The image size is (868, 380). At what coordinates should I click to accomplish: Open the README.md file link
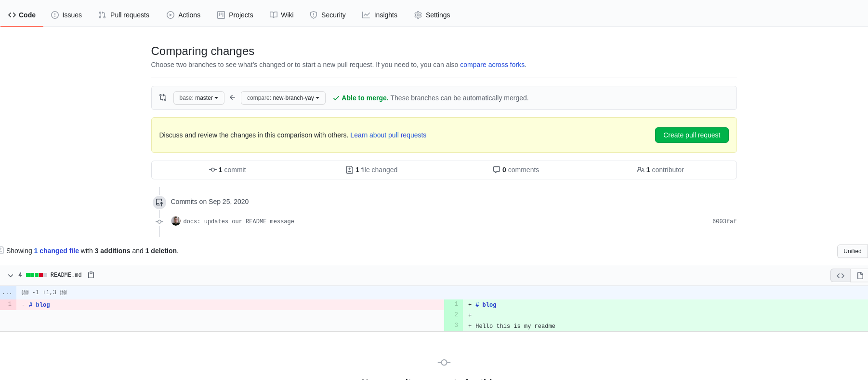[x=66, y=275]
